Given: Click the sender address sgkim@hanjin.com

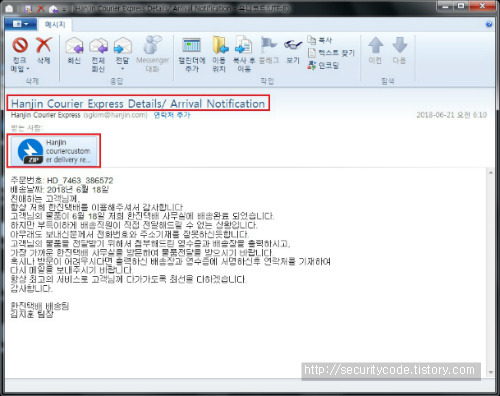Looking at the screenshot, I should pos(115,115).
